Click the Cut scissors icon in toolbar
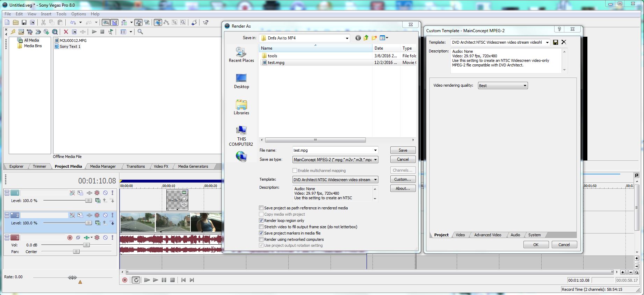The image size is (644, 295). pos(43,22)
